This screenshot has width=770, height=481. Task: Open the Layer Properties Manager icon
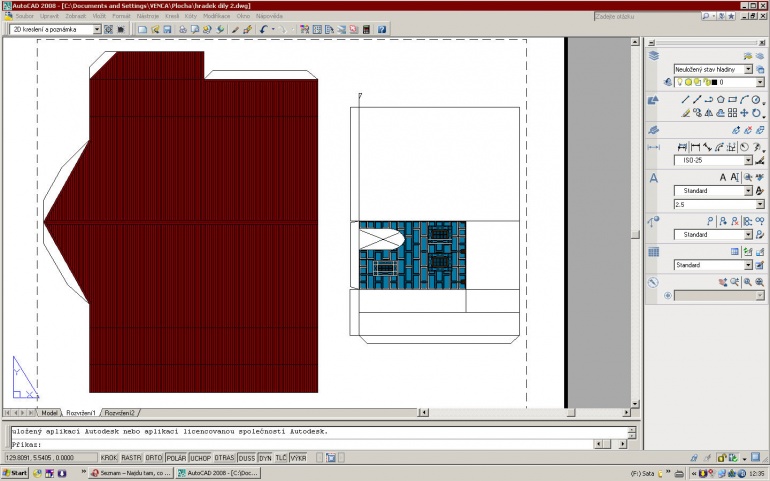click(x=654, y=56)
